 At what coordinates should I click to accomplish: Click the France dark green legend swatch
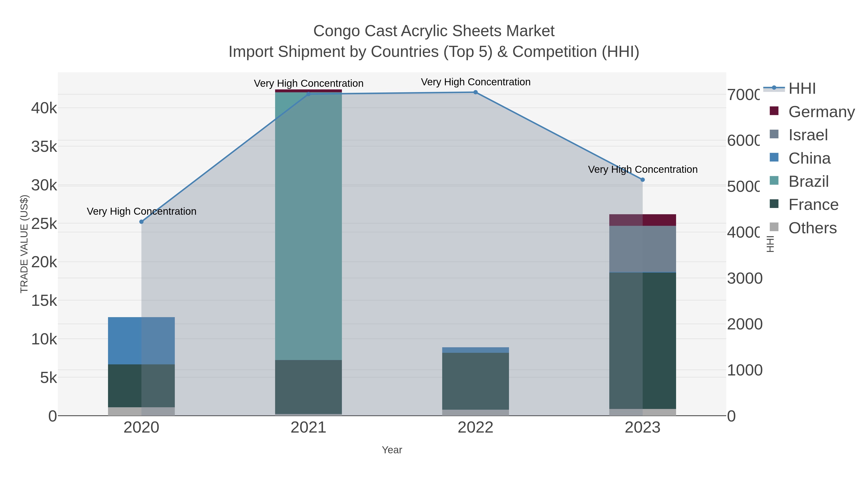(x=774, y=204)
